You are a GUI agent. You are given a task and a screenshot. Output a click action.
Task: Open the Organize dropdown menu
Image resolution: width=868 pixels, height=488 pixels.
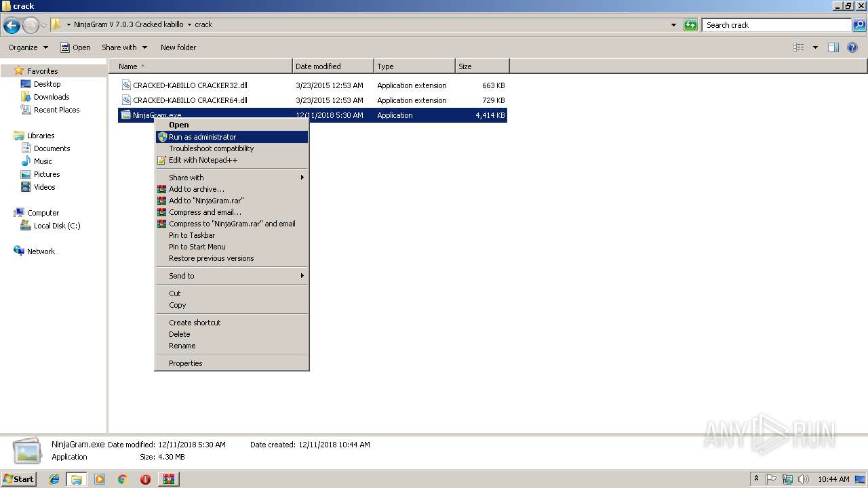pos(28,47)
